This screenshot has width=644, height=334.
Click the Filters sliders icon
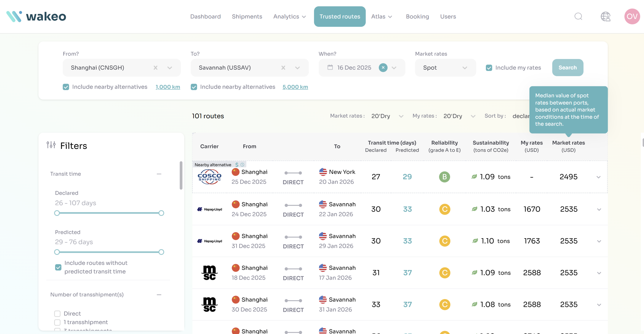(x=51, y=145)
